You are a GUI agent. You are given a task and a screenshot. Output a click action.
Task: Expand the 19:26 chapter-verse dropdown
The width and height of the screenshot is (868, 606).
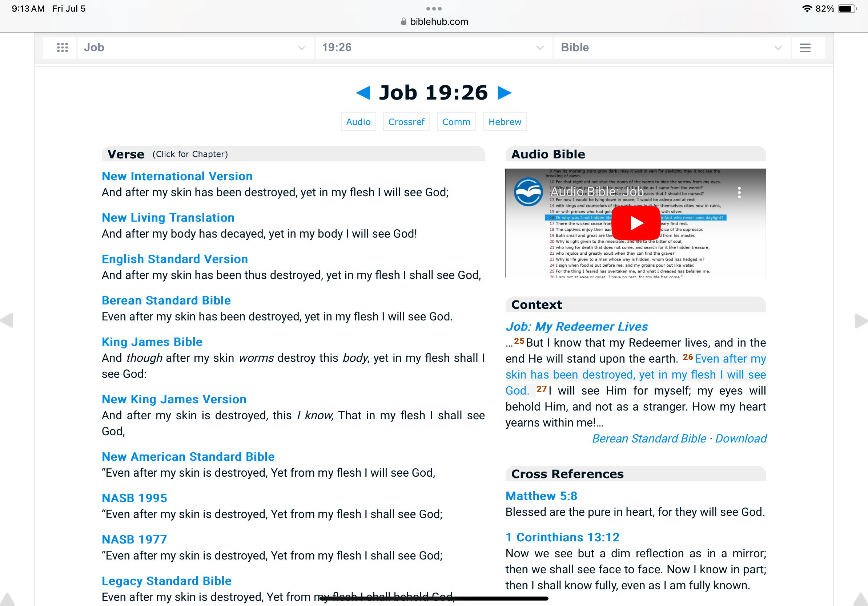click(433, 48)
